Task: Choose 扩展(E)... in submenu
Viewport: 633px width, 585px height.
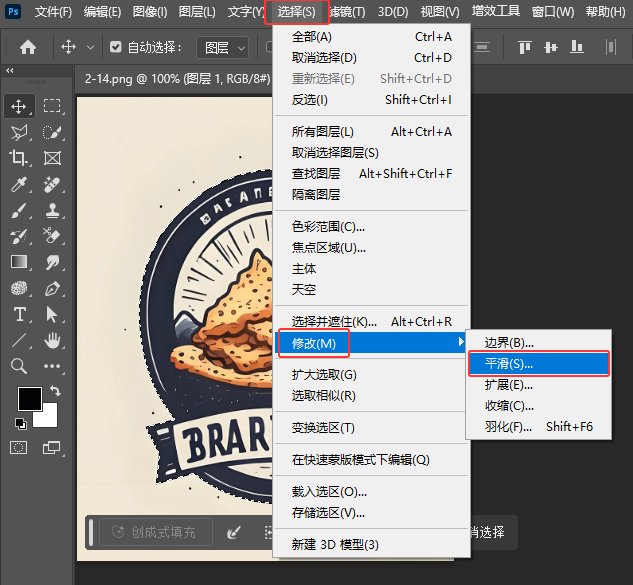Action: coord(539,385)
